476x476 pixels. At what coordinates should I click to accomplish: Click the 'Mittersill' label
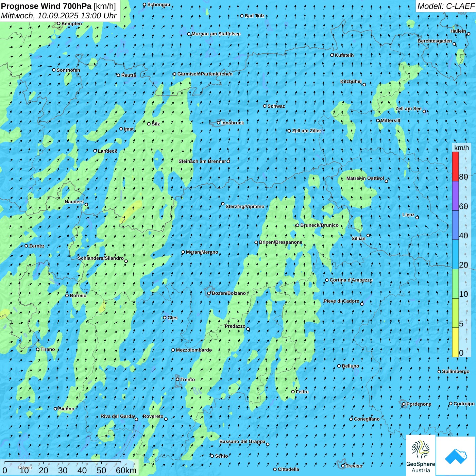(391, 120)
